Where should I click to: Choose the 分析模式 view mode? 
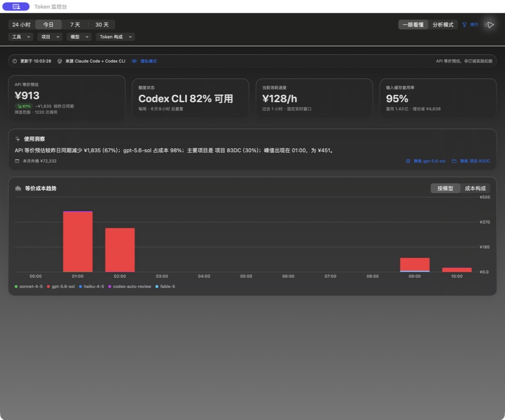click(x=443, y=25)
